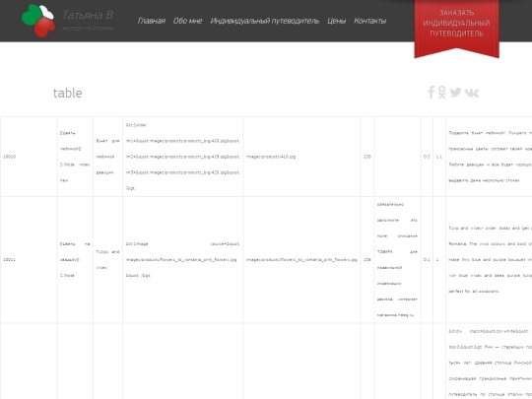This screenshot has height=399, width=532.
Task: Click the flowers_to_romania_pink_flowers.jpg path cell
Action: point(301,259)
